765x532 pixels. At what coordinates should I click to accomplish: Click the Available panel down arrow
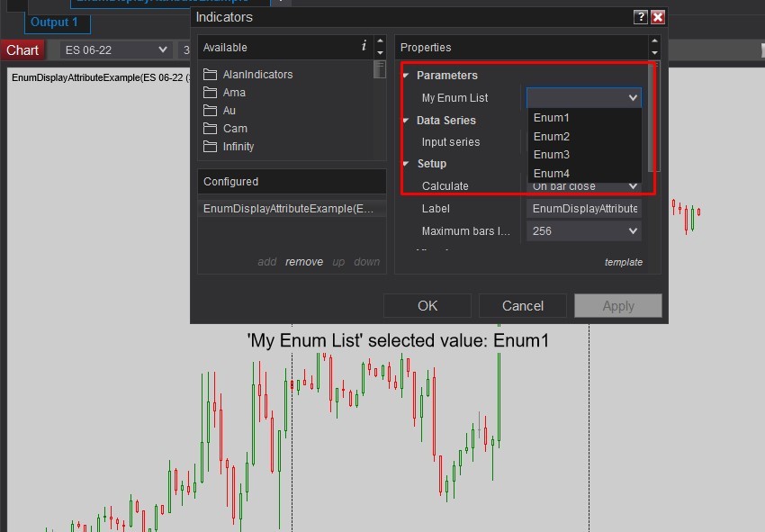pos(380,53)
